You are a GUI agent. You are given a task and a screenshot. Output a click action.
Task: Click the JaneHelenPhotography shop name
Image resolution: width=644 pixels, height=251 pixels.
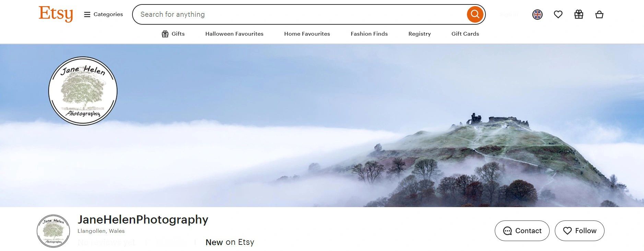coord(143,219)
